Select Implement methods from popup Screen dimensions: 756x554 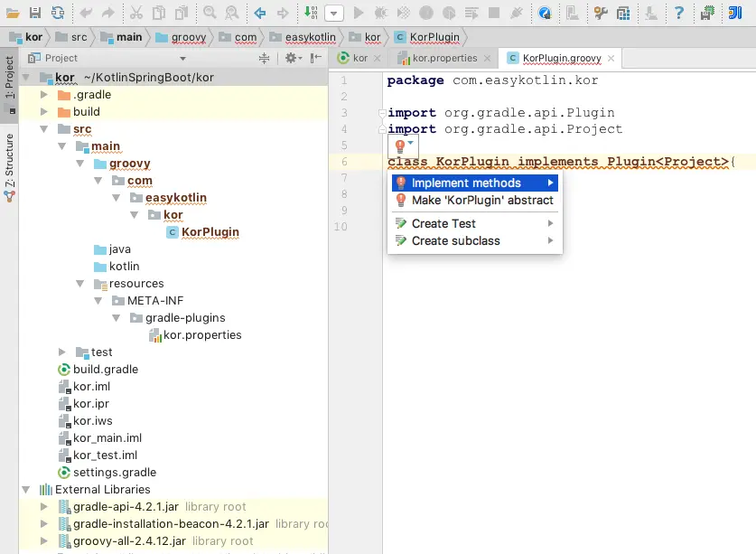pos(475,183)
